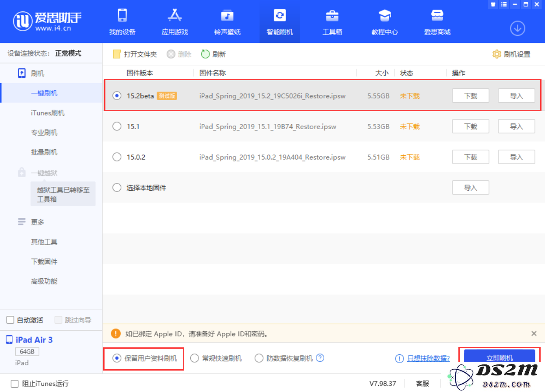Click 导入 for local firmware row
The image size is (545, 392).
[470, 188]
